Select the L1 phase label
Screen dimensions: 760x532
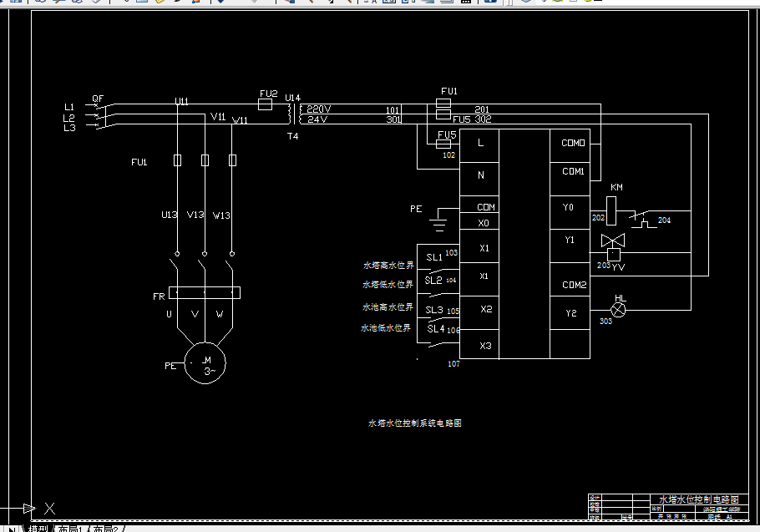tap(69, 107)
